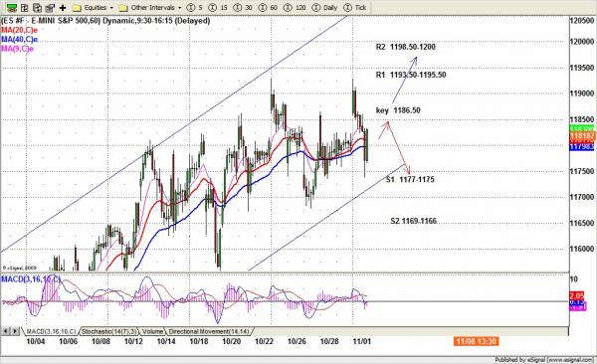Set interval to 30 minutes

pos(243,8)
